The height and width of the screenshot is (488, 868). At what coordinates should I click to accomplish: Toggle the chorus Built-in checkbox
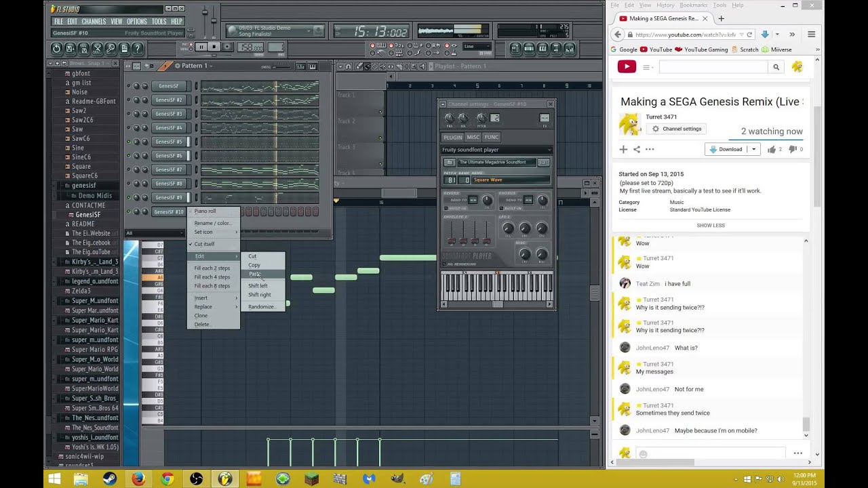[501, 208]
